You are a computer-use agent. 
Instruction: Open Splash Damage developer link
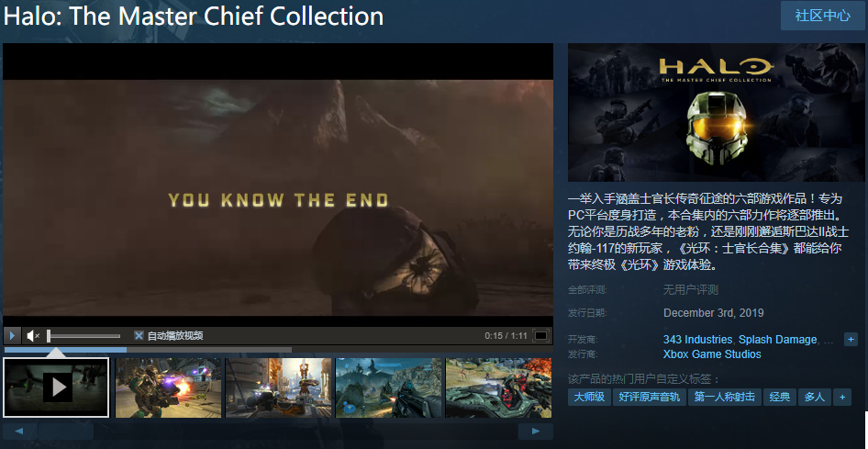click(x=777, y=340)
